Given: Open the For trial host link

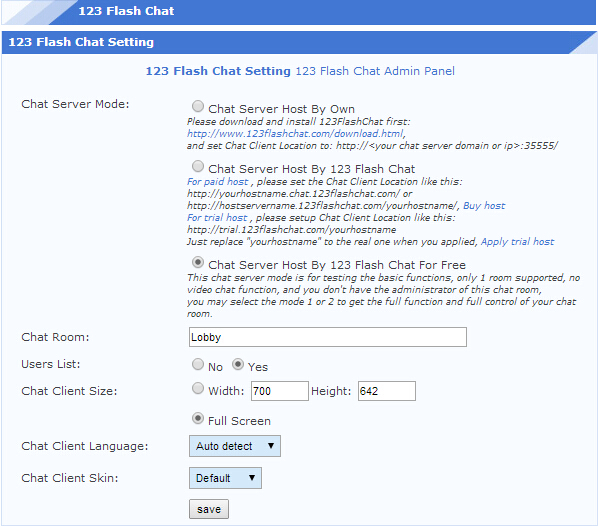Looking at the screenshot, I should 217,218.
